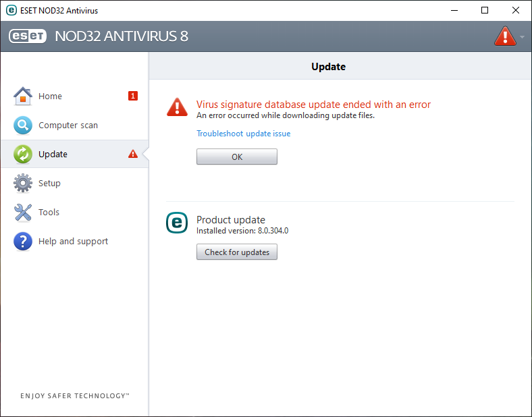Viewport: 532px width, 417px height.
Task: Dismiss the error with OK button
Action: tap(237, 157)
